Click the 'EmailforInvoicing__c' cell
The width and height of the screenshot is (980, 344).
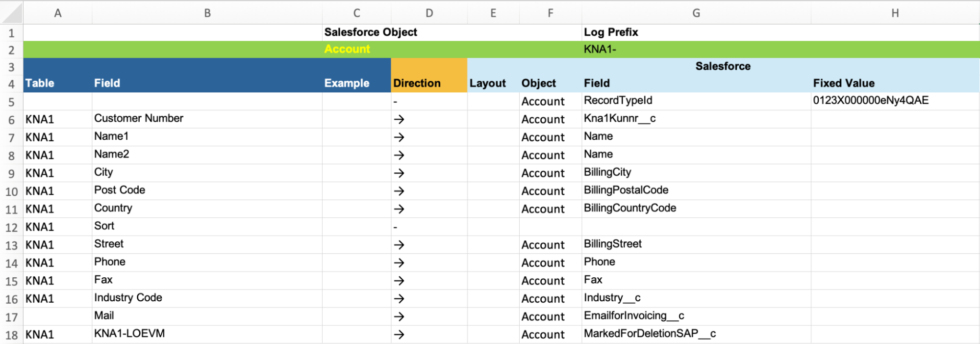[696, 316]
